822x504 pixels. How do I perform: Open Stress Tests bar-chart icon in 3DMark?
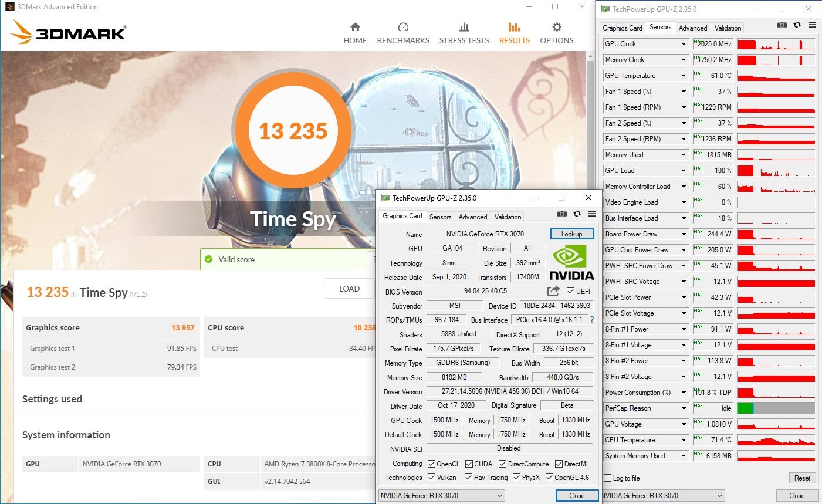[x=464, y=27]
